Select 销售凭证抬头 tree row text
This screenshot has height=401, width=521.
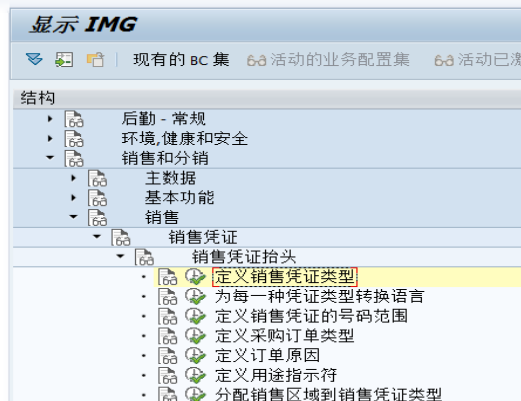click(244, 257)
